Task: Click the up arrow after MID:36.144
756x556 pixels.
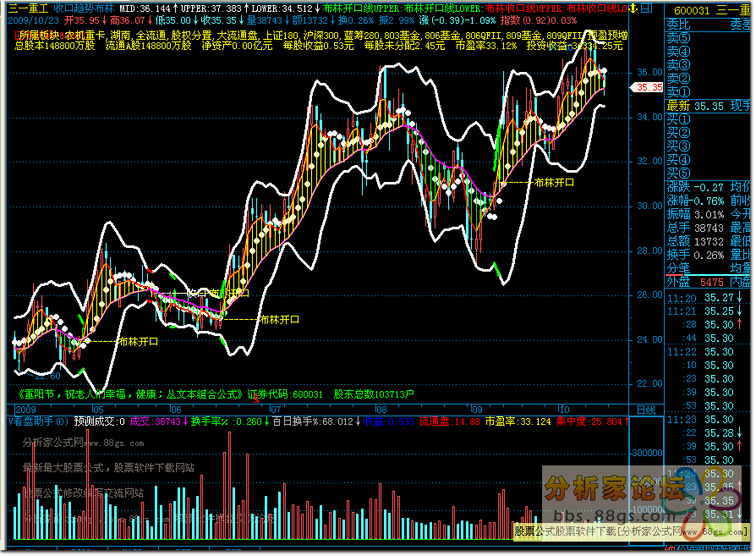Action: (x=173, y=8)
